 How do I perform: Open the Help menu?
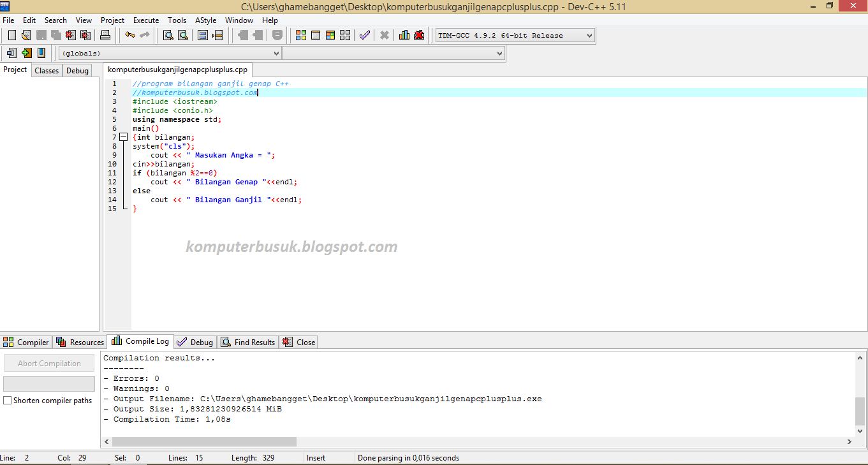click(270, 20)
